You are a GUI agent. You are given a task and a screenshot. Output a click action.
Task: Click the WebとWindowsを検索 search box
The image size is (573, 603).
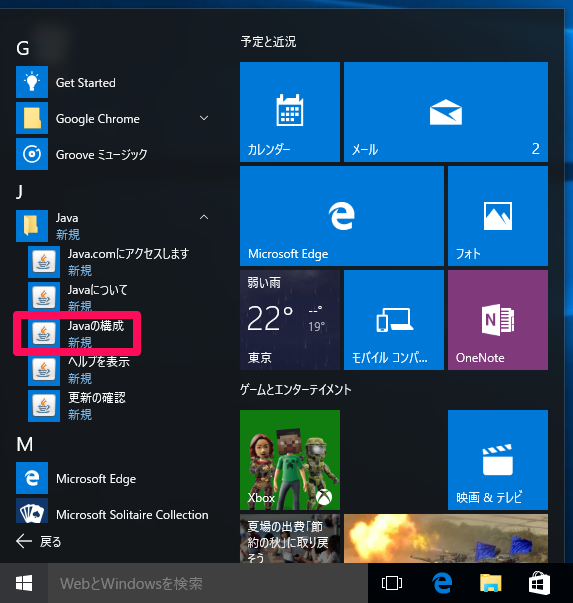208,583
